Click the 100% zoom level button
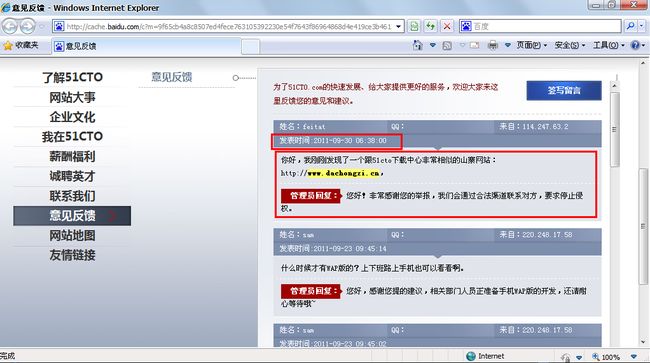The width and height of the screenshot is (650, 363). pyautogui.click(x=606, y=357)
